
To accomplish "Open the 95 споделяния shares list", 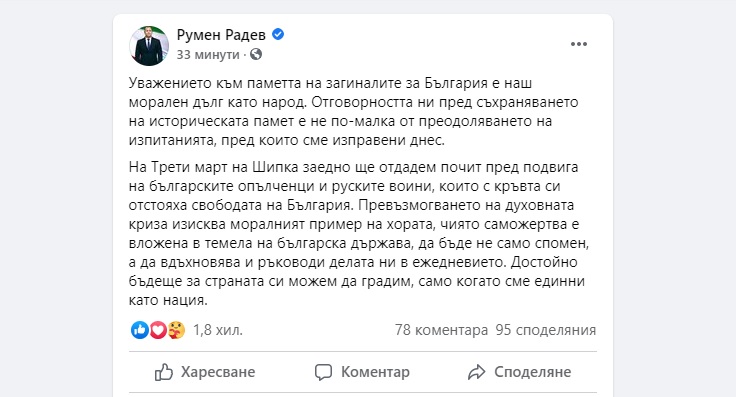I will pos(546,330).
